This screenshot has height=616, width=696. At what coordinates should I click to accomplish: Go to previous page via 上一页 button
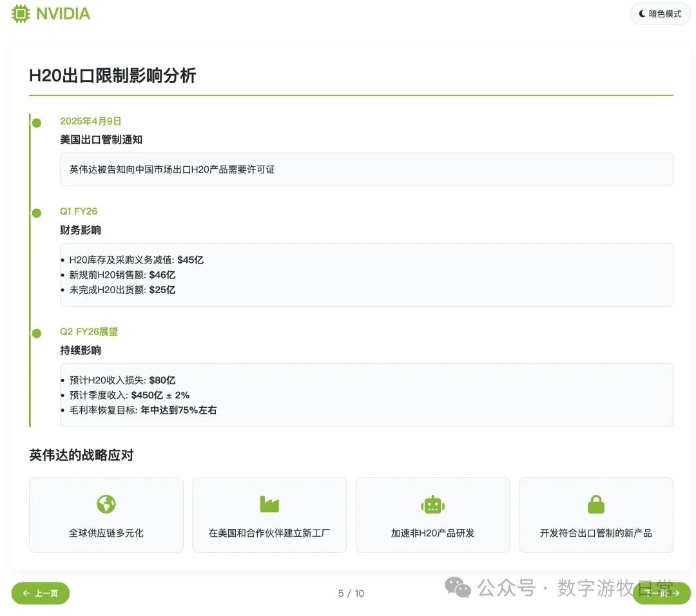pyautogui.click(x=40, y=593)
